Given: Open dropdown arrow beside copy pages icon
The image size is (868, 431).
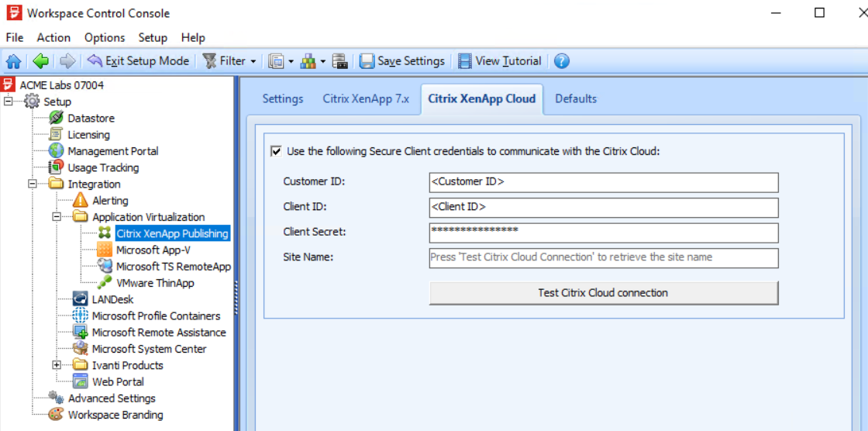Looking at the screenshot, I should [x=291, y=61].
